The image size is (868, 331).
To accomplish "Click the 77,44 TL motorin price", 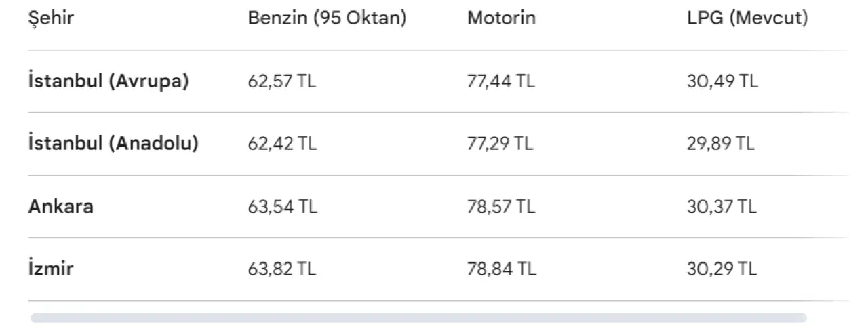I will [501, 81].
